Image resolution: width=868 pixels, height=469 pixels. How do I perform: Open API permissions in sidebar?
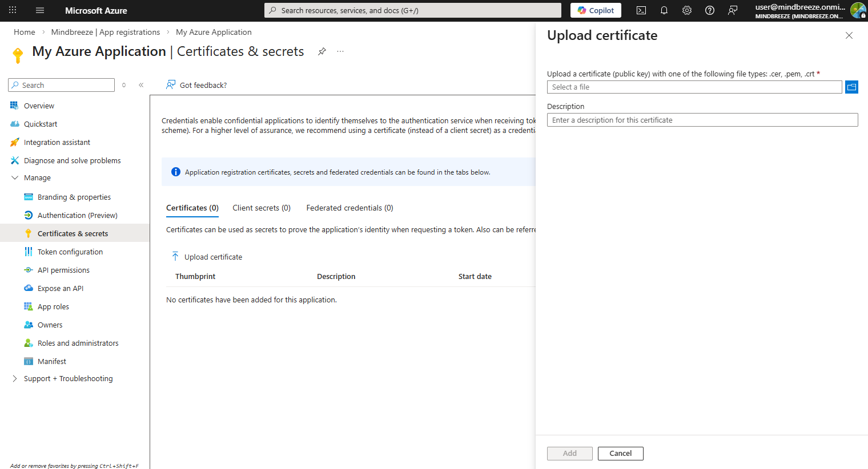(63, 270)
